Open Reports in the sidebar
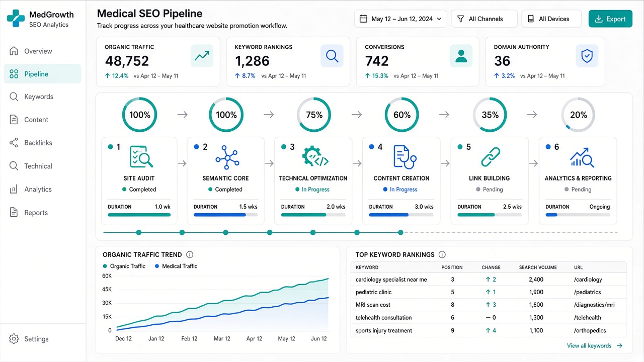 [x=42, y=213]
